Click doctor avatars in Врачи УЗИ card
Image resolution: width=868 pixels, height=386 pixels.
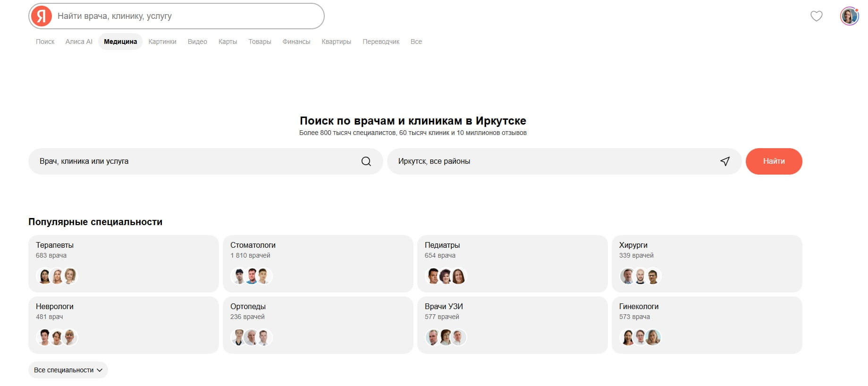(x=446, y=337)
